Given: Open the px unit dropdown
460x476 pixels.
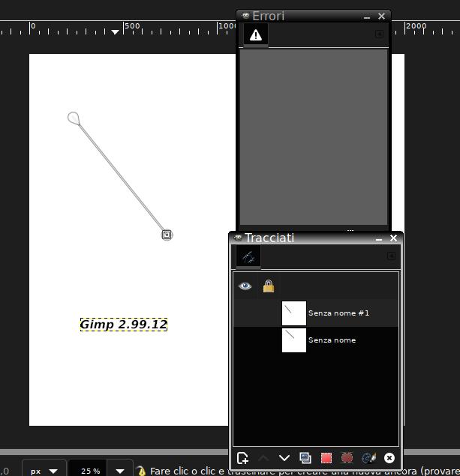Looking at the screenshot, I should pyautogui.click(x=44, y=471).
